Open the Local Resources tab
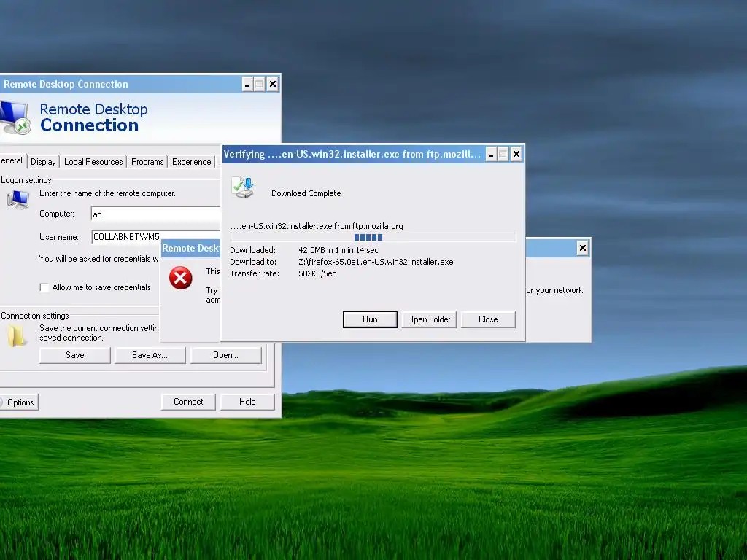The image size is (747, 560). tap(93, 162)
